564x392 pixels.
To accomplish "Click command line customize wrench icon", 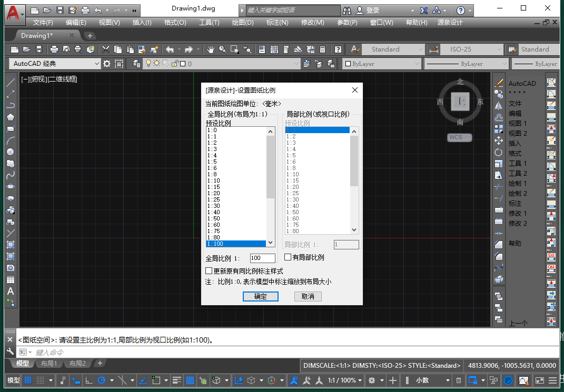I will tap(10, 351).
